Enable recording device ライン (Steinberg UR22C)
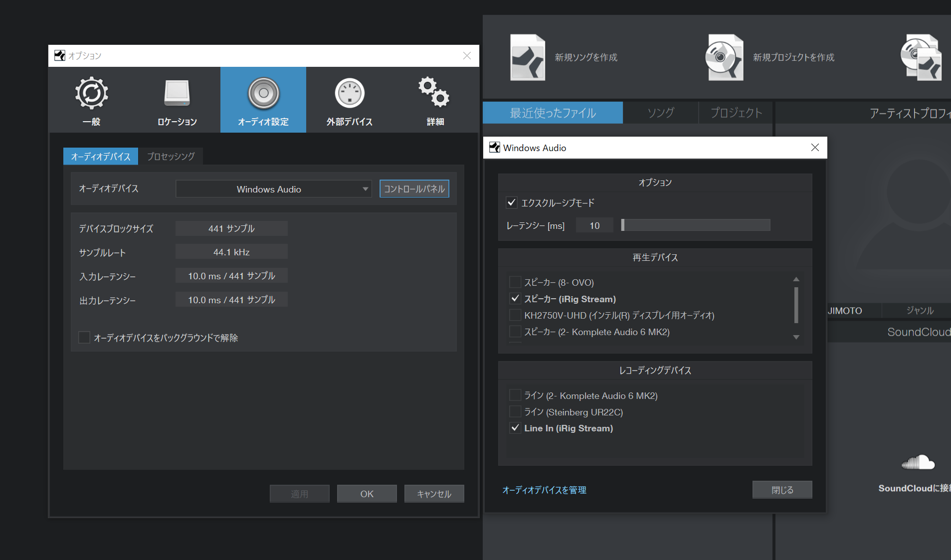951x560 pixels. [x=515, y=412]
